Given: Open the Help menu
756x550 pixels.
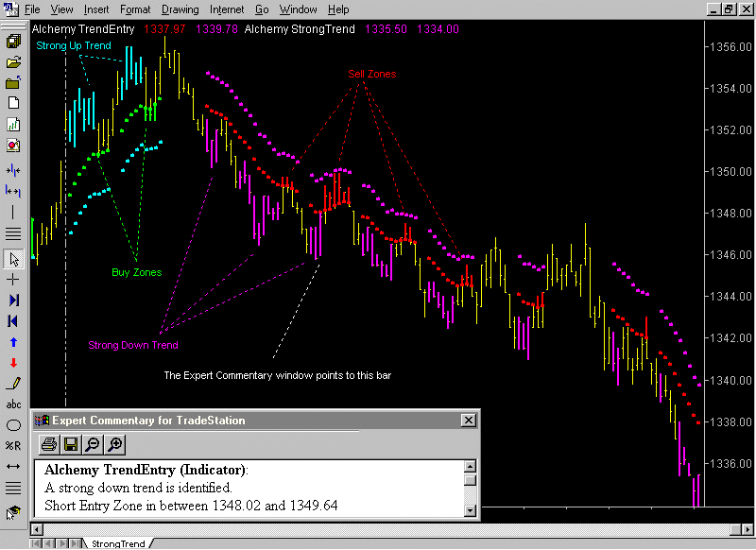Looking at the screenshot, I should [x=338, y=9].
